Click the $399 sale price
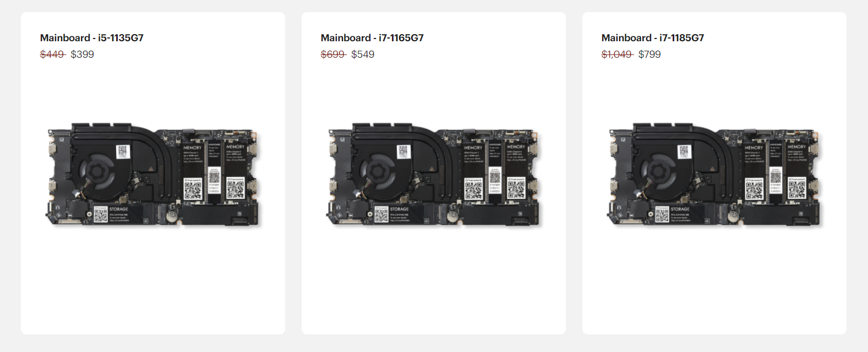The height and width of the screenshot is (352, 868). (83, 54)
